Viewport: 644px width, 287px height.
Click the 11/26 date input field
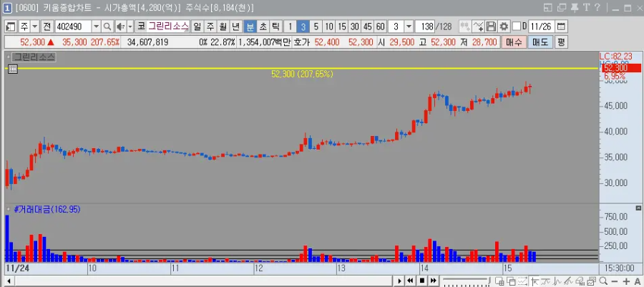[541, 26]
